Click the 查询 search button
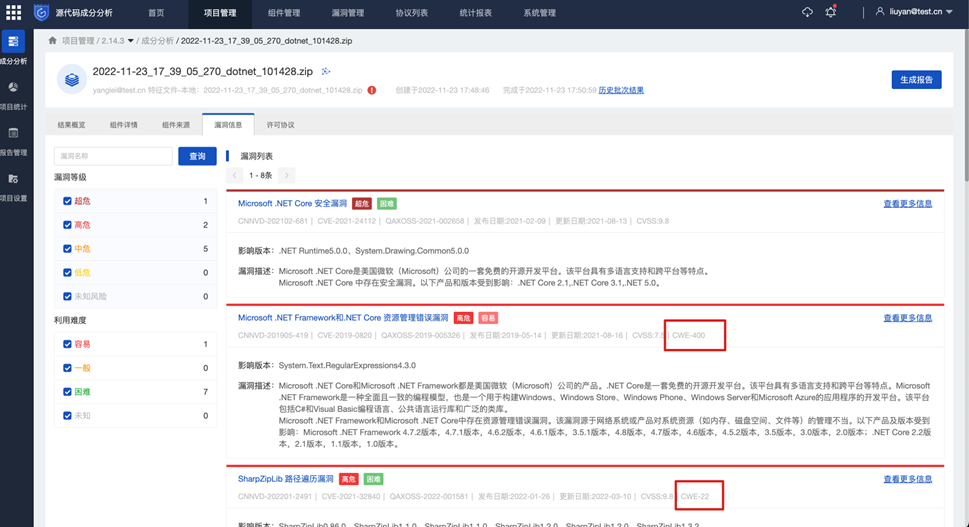The width and height of the screenshot is (969, 527). [x=197, y=156]
